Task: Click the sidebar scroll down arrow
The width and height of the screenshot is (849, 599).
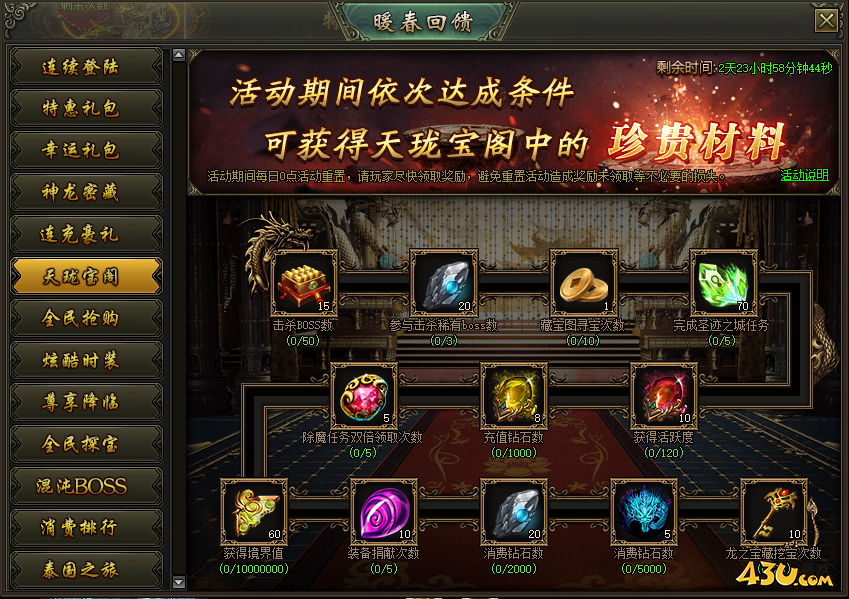Action: [x=179, y=582]
